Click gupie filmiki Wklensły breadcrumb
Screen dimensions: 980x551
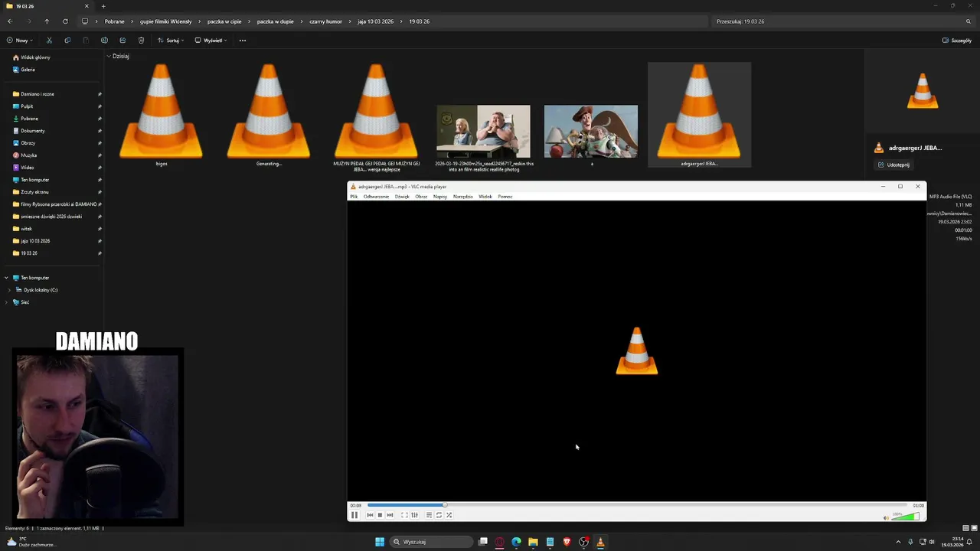point(165,21)
